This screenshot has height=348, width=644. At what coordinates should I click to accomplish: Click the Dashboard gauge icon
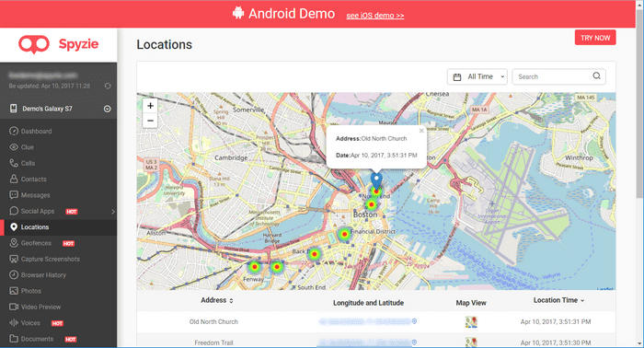[14, 131]
